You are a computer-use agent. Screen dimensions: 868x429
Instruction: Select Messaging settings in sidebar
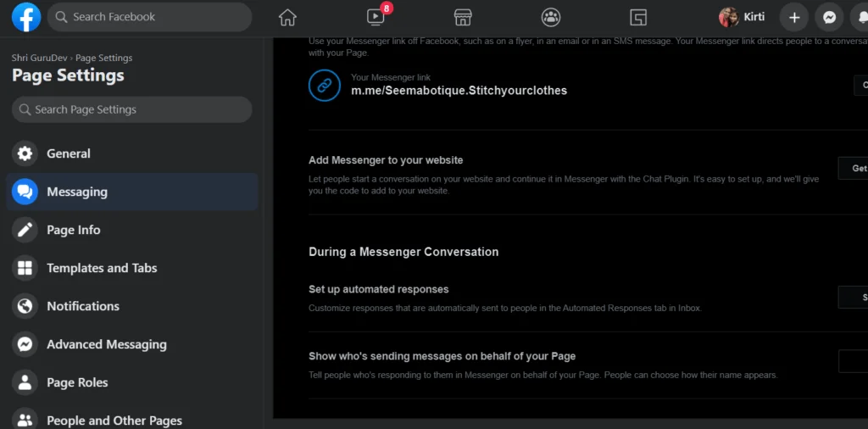click(77, 192)
